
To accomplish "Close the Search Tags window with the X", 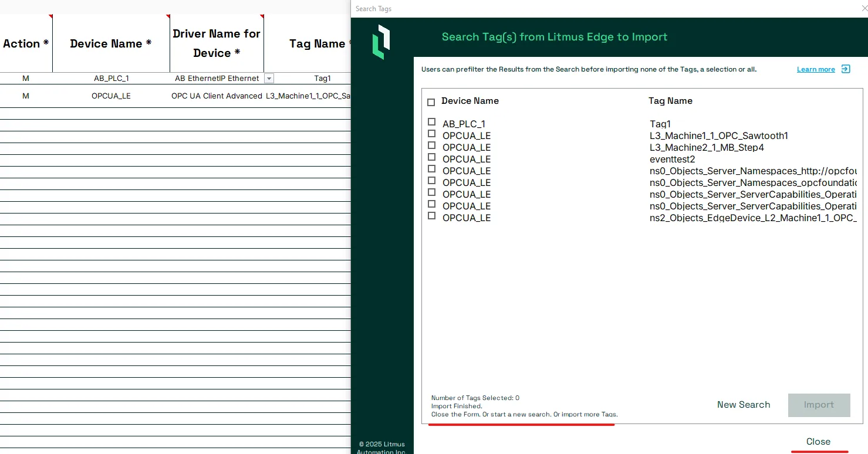I will (x=864, y=8).
